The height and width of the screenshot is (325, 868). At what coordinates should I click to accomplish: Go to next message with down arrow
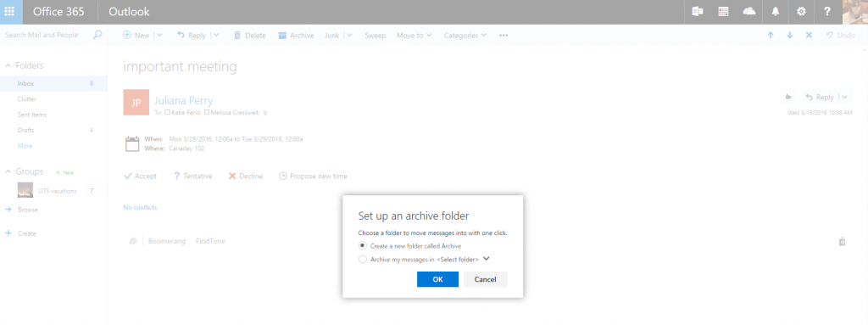coord(789,35)
